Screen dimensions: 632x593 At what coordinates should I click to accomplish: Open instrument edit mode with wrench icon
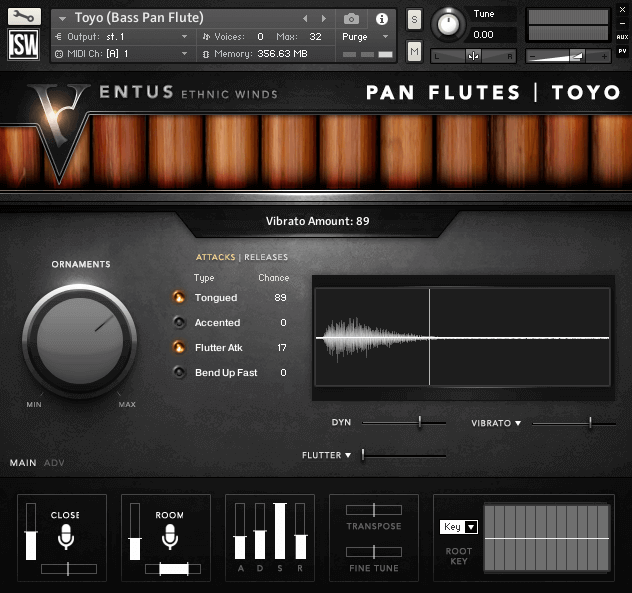(x=24, y=16)
